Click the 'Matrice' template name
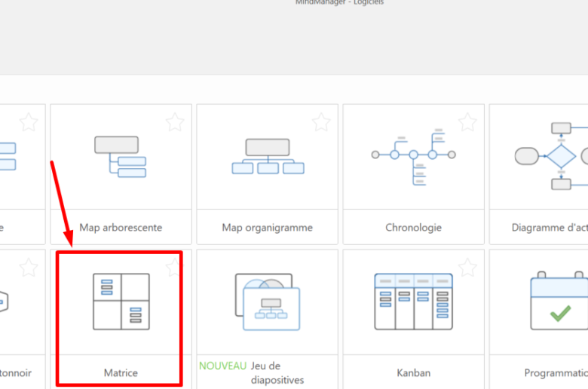Screen dimensions: 588x389 click(x=121, y=372)
